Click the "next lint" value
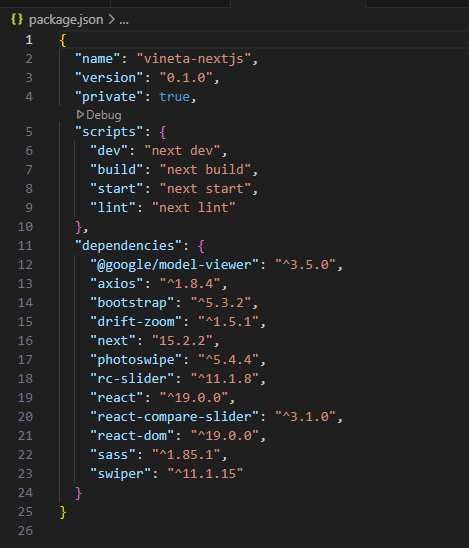Viewport: 469px width, 548px height. pyautogui.click(x=194, y=208)
